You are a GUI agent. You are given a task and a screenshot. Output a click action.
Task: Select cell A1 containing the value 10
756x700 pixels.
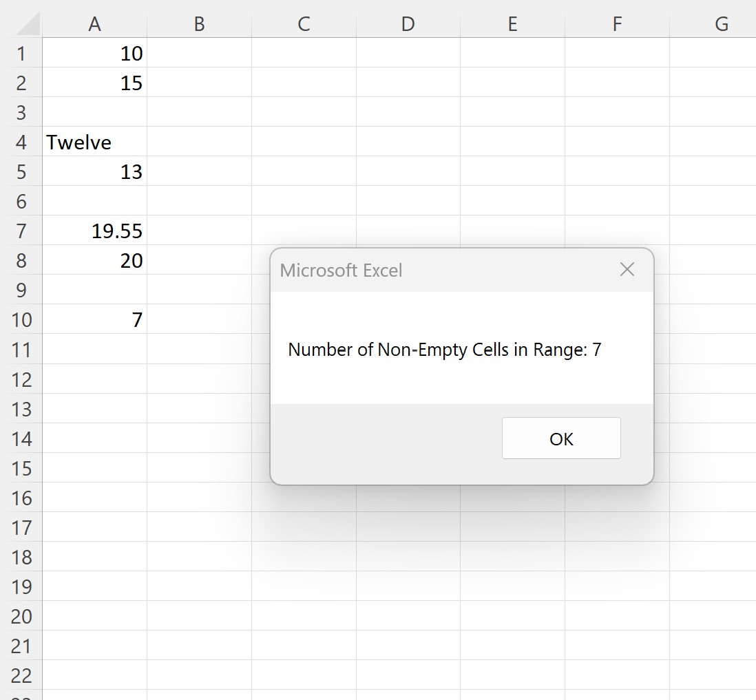tap(94, 53)
